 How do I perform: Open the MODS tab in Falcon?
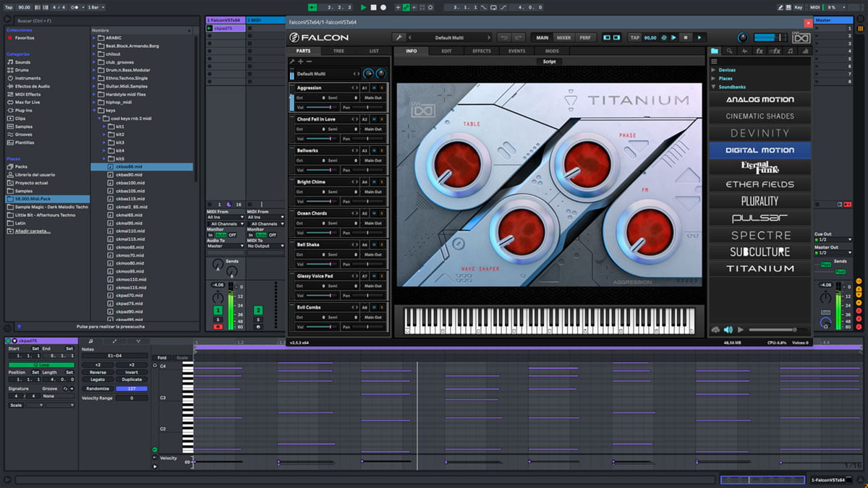point(552,51)
